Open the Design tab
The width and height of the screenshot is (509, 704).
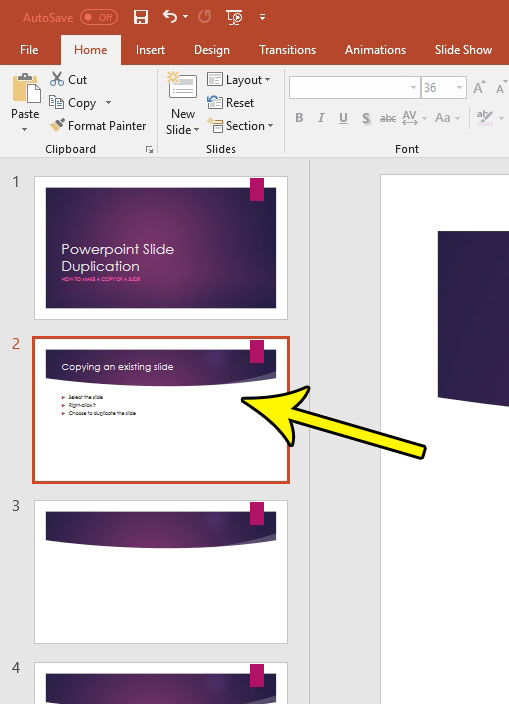[x=212, y=50]
